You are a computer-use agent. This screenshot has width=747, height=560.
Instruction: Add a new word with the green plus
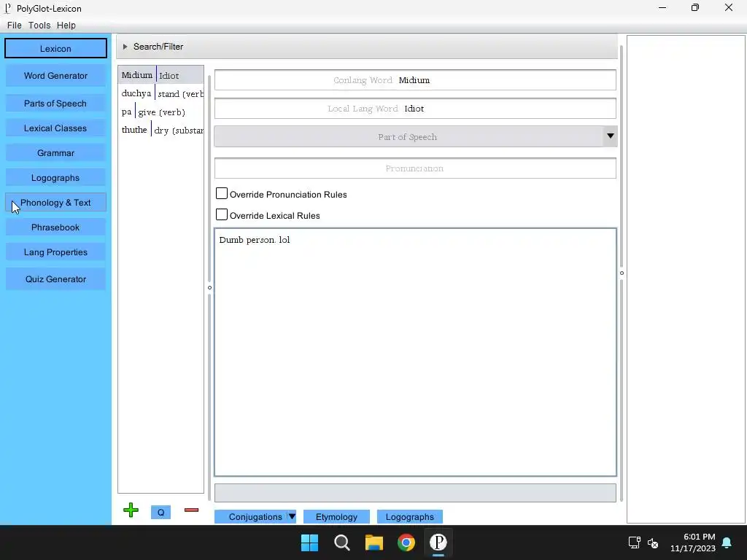tap(131, 510)
